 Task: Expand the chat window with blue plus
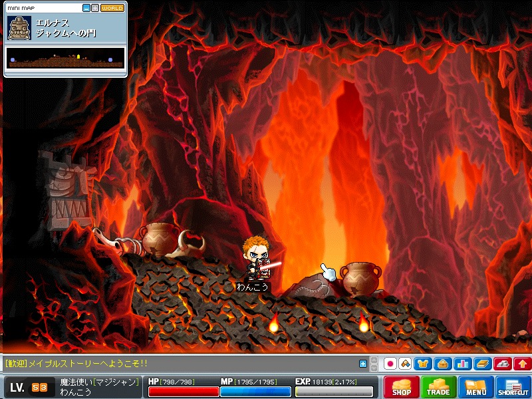(363, 364)
